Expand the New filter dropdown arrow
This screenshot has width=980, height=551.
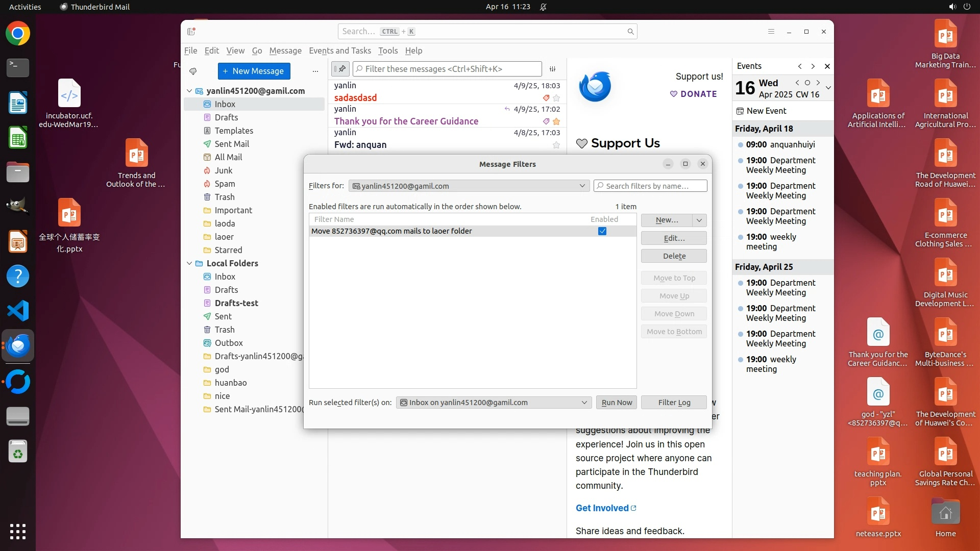point(699,220)
